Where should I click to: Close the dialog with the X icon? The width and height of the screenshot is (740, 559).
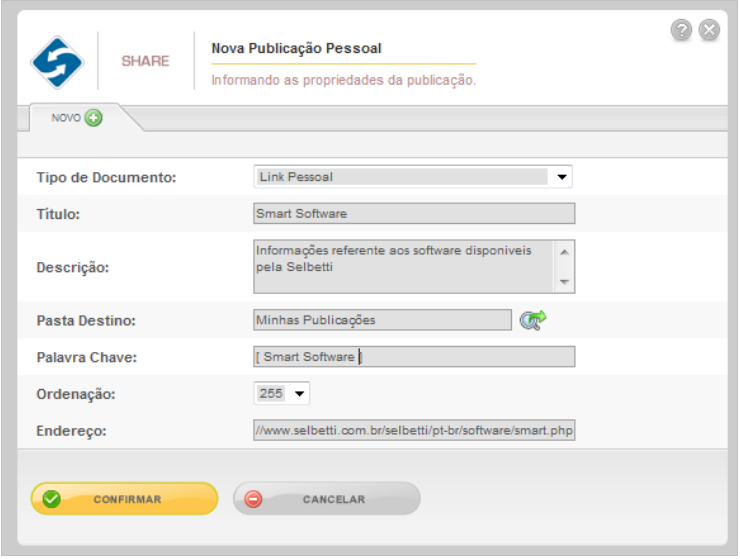click(709, 30)
